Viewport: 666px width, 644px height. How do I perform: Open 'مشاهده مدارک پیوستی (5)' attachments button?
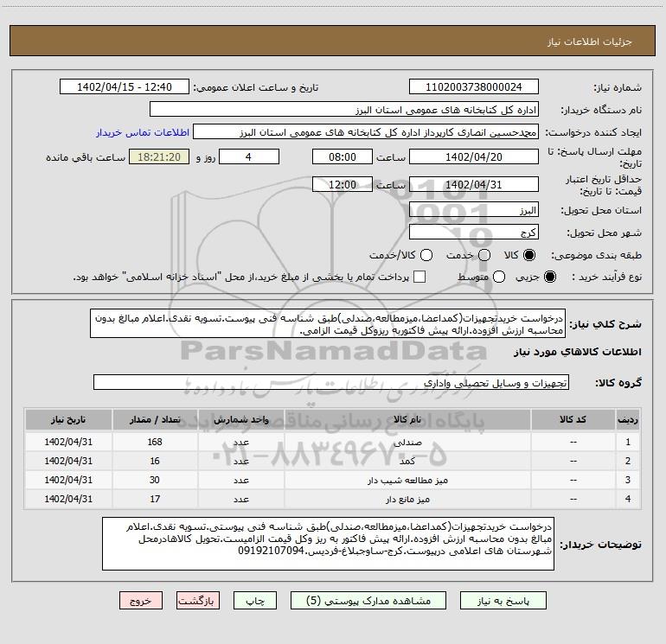pyautogui.click(x=368, y=601)
